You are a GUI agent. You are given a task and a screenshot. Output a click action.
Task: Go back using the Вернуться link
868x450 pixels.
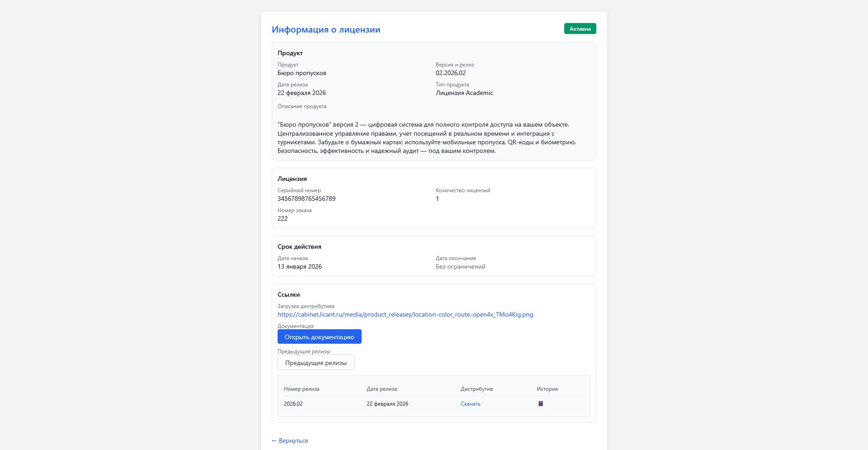pos(290,441)
